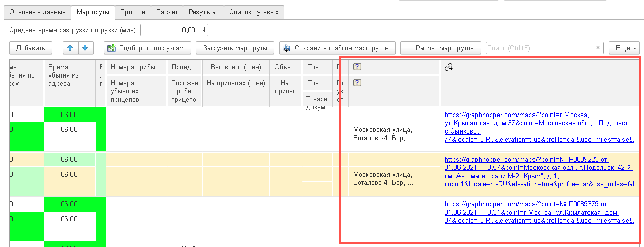Open Список путевых tab

(x=254, y=12)
